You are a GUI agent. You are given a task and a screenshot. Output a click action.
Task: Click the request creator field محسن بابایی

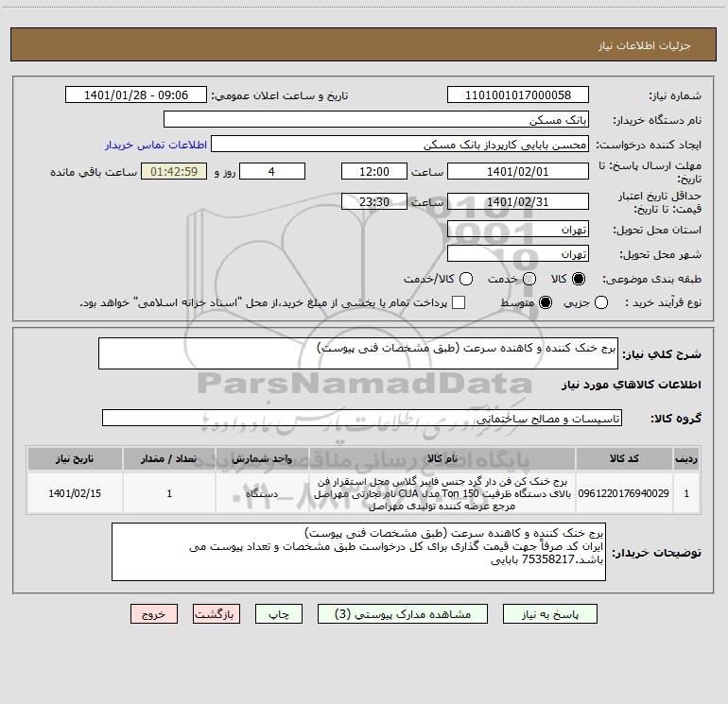pos(400,145)
